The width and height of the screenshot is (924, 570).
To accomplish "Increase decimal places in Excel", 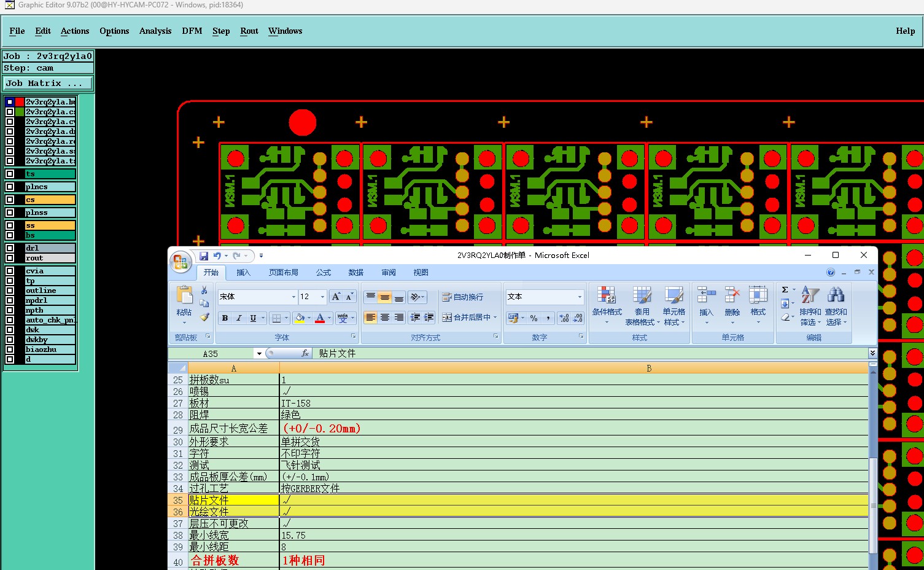I will click(564, 318).
